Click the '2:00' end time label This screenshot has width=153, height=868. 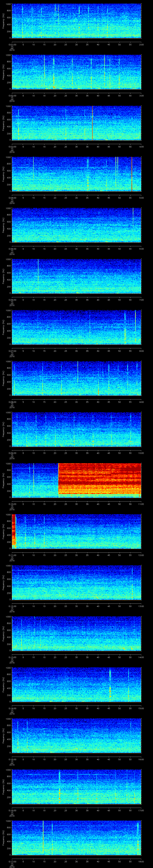coord(141,44)
